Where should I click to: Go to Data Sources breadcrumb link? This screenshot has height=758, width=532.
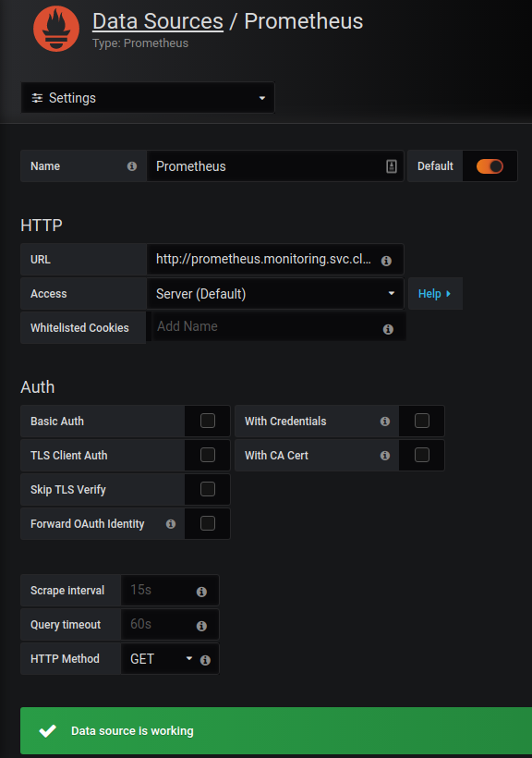(158, 22)
